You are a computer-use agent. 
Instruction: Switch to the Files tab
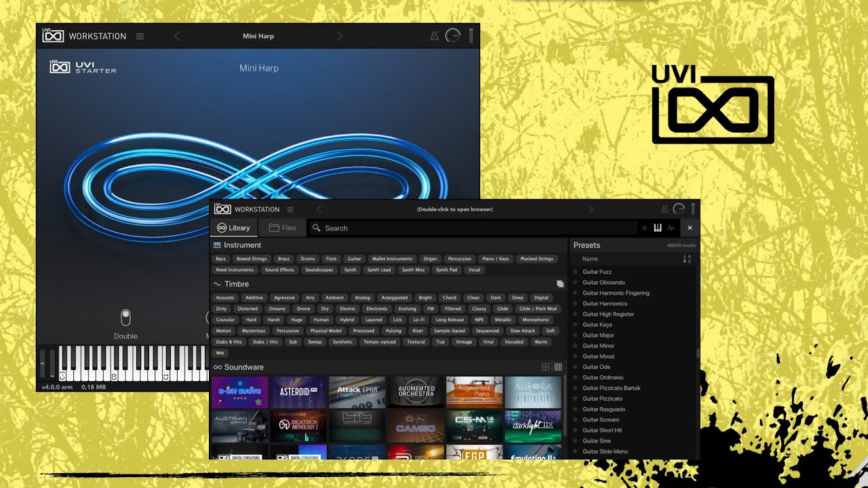282,228
